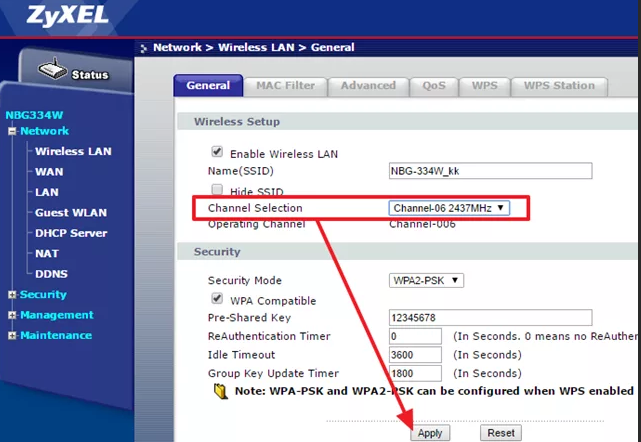641x442 pixels.
Task: Click the Pre-Shared Key field
Action: (x=490, y=318)
